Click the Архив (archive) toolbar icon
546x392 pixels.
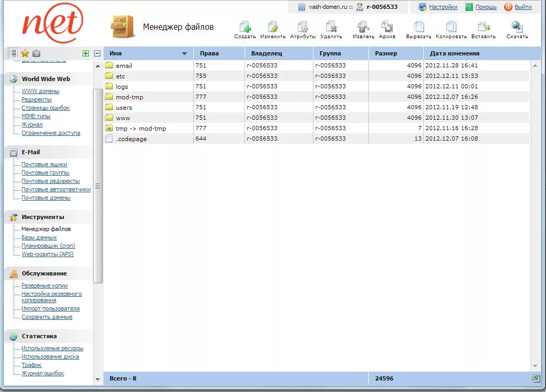[x=387, y=27]
